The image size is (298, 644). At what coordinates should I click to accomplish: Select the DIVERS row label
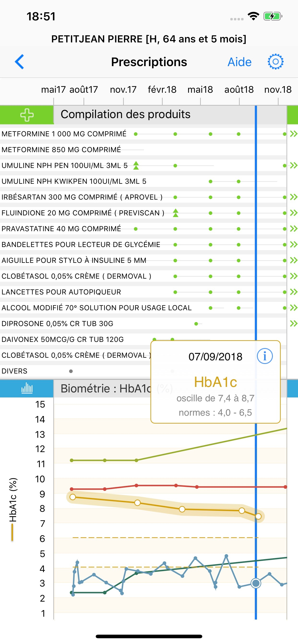pos(14,371)
